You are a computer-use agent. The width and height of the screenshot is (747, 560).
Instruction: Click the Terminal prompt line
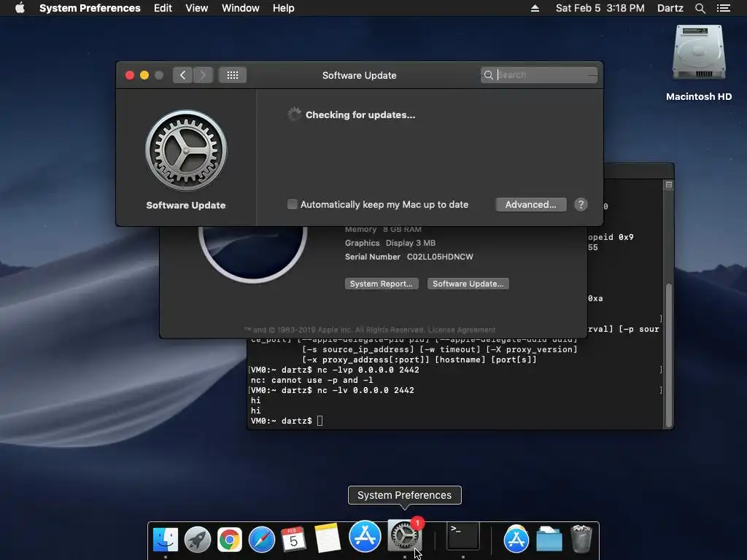tap(287, 421)
